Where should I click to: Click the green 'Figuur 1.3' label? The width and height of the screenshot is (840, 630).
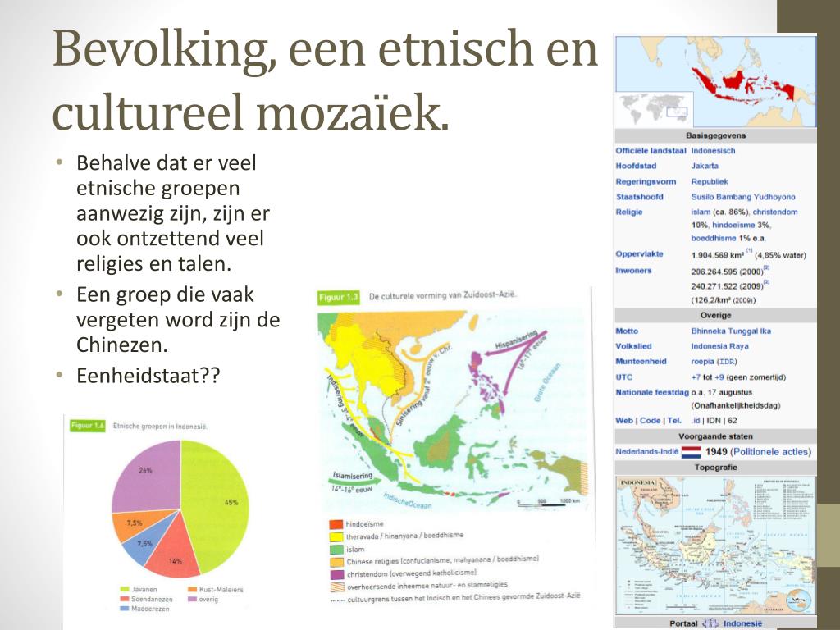[x=339, y=297]
